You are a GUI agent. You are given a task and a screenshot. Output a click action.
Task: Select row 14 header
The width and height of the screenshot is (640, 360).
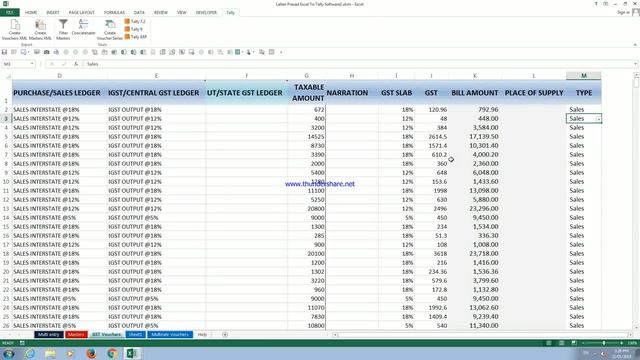pyautogui.click(x=6, y=218)
